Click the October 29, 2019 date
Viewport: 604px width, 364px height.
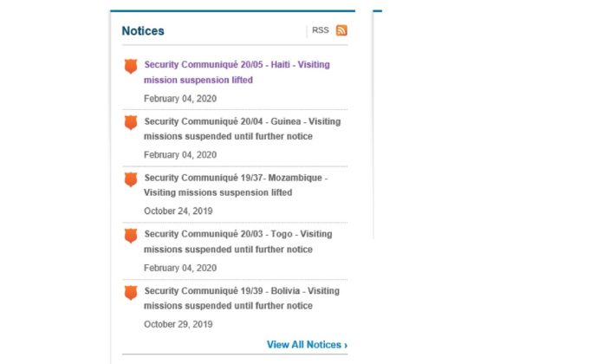179,324
